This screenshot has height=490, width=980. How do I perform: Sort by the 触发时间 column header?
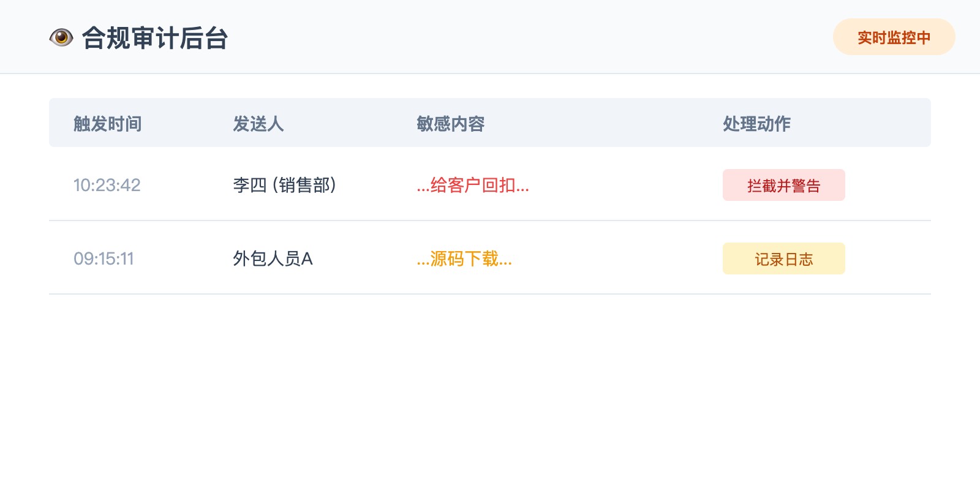[108, 124]
